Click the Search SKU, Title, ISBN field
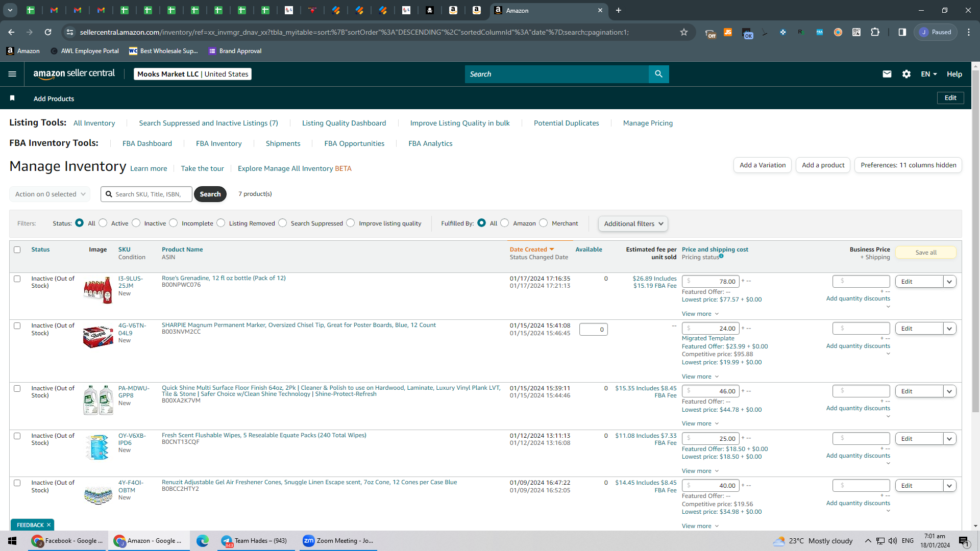Screen dimensions: 980x551 (146, 194)
